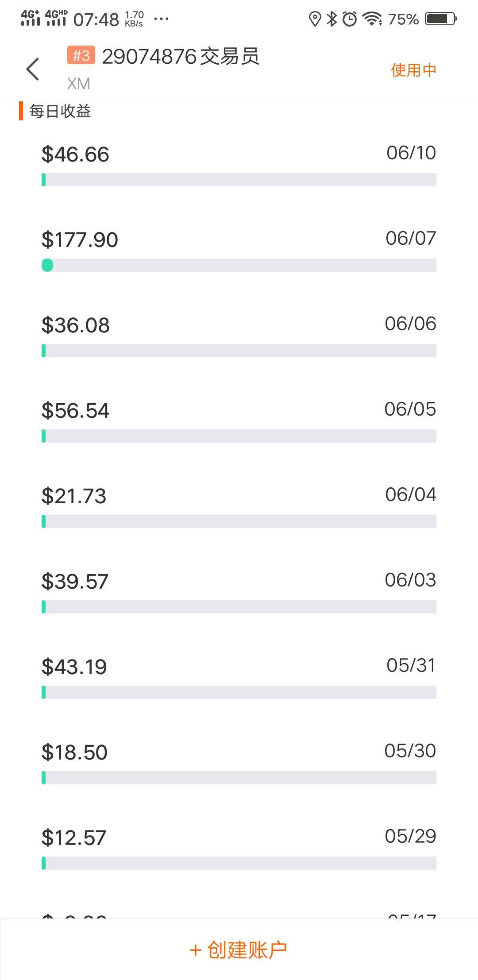This screenshot has width=478, height=980.
Task: Tap the 05/31 date label
Action: tap(411, 665)
